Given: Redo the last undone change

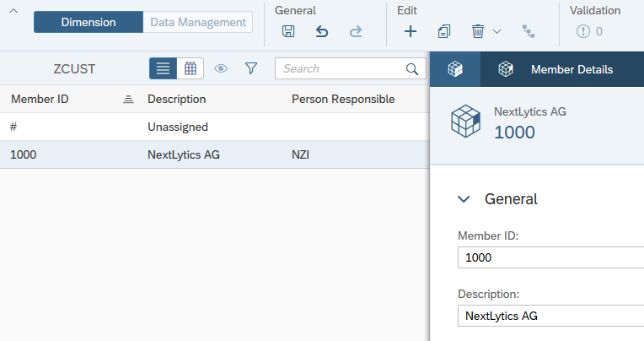Looking at the screenshot, I should (x=356, y=31).
